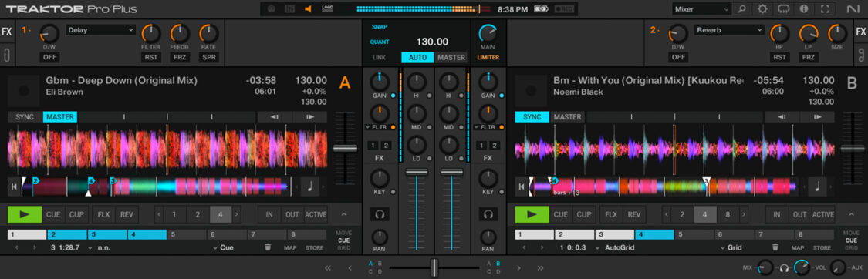Select Deck A loop size 2

[197, 214]
